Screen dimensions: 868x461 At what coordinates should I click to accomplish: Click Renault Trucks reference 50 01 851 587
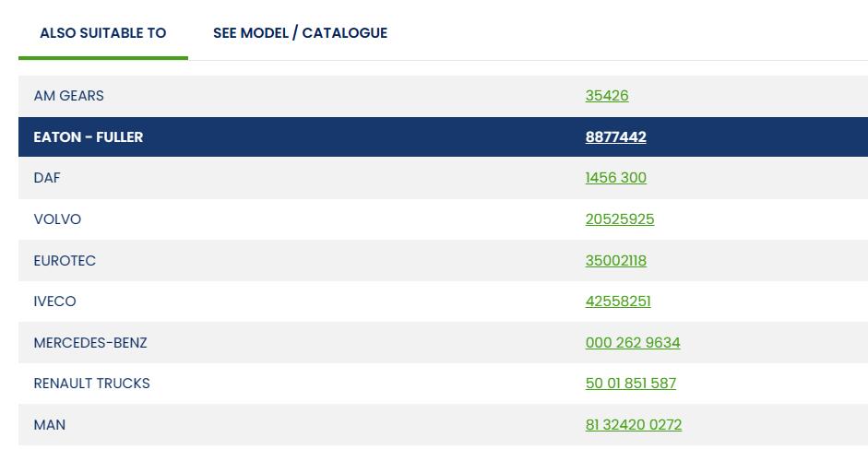(x=631, y=384)
